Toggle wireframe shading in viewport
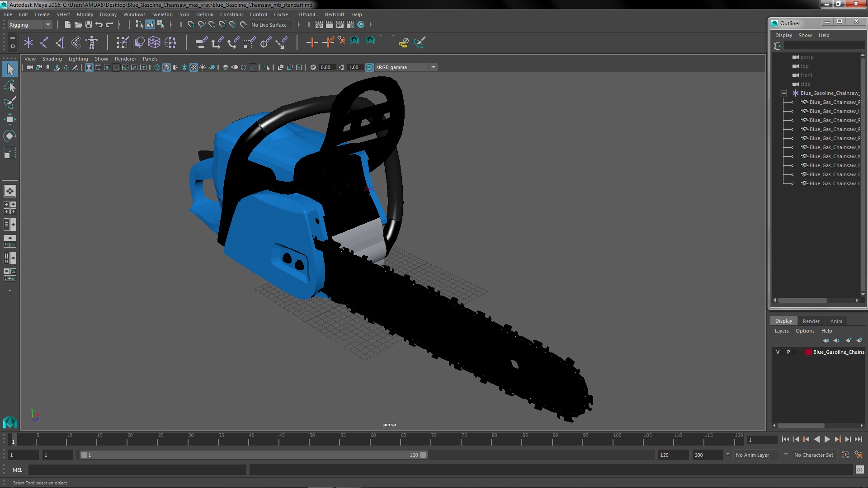 pyautogui.click(x=157, y=67)
